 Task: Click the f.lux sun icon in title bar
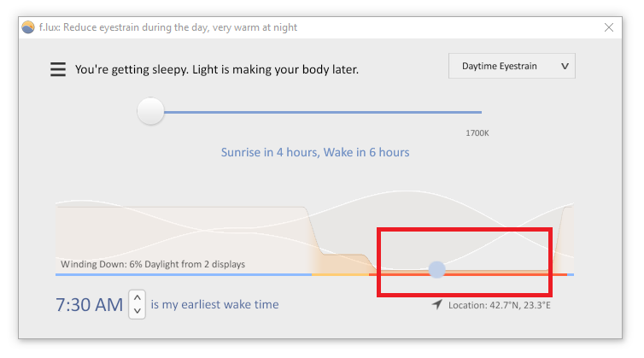[x=28, y=27]
